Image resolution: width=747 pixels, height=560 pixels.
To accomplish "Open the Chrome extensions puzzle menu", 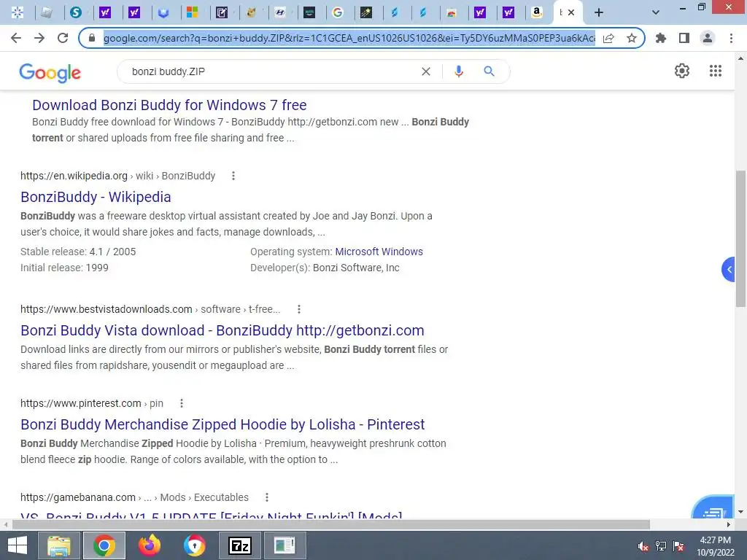I will click(661, 38).
